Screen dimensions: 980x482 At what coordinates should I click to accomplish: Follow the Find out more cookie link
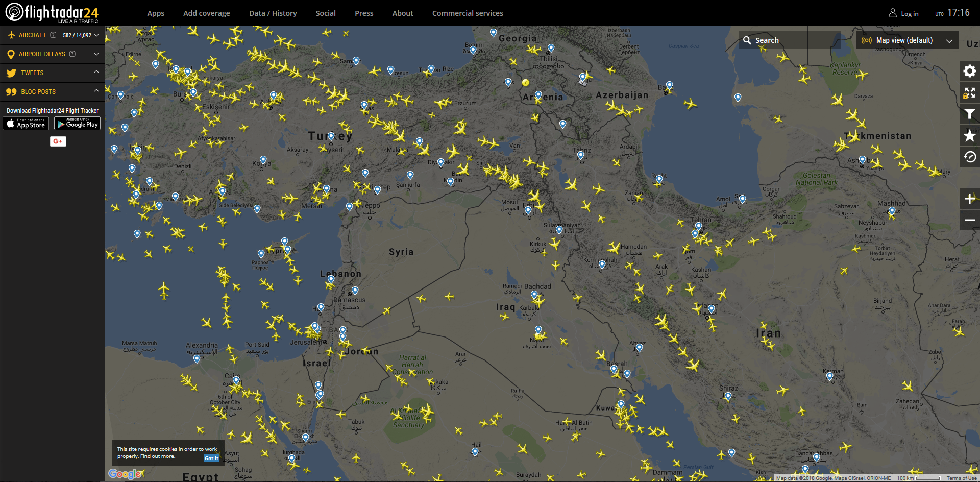click(x=157, y=456)
